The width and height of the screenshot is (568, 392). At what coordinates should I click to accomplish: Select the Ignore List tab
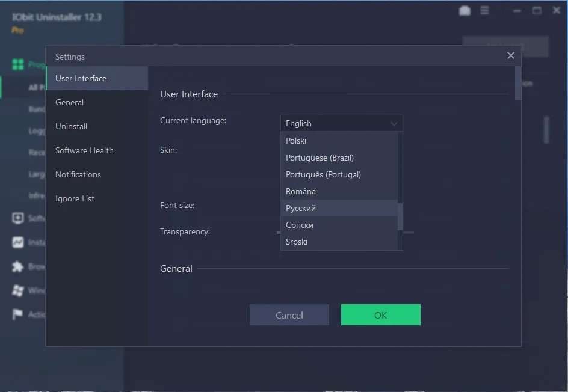pyautogui.click(x=97, y=199)
